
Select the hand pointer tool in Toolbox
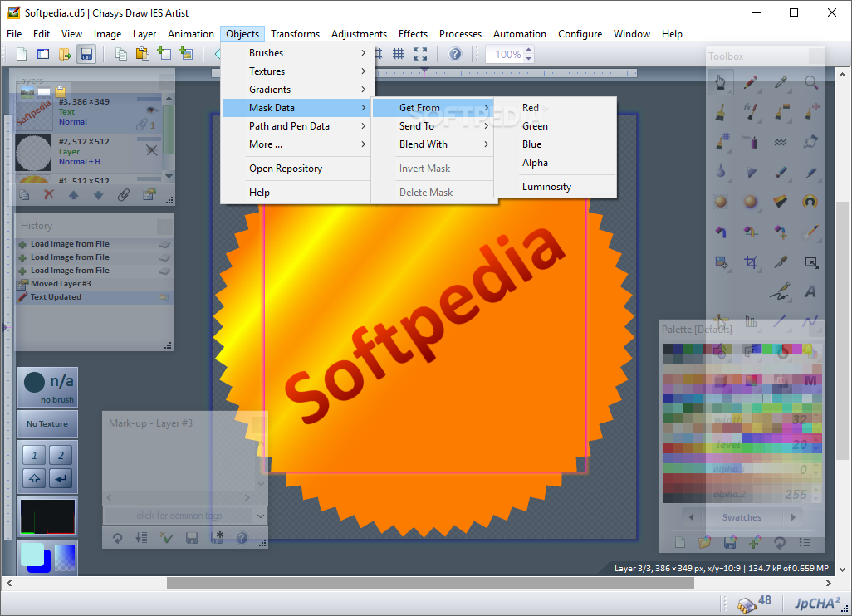tap(721, 82)
